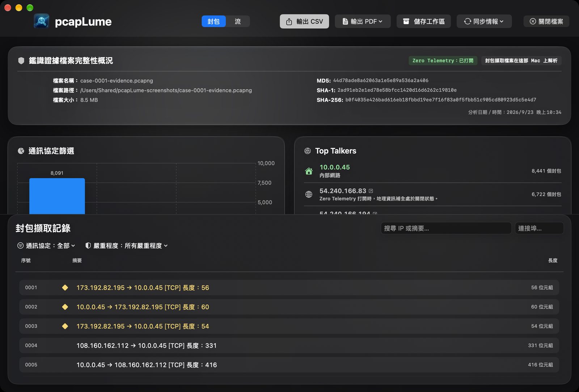The width and height of the screenshot is (579, 392).
Task: Open the 通訊協定:全部 protocol filter dropdown
Action: pos(46,245)
